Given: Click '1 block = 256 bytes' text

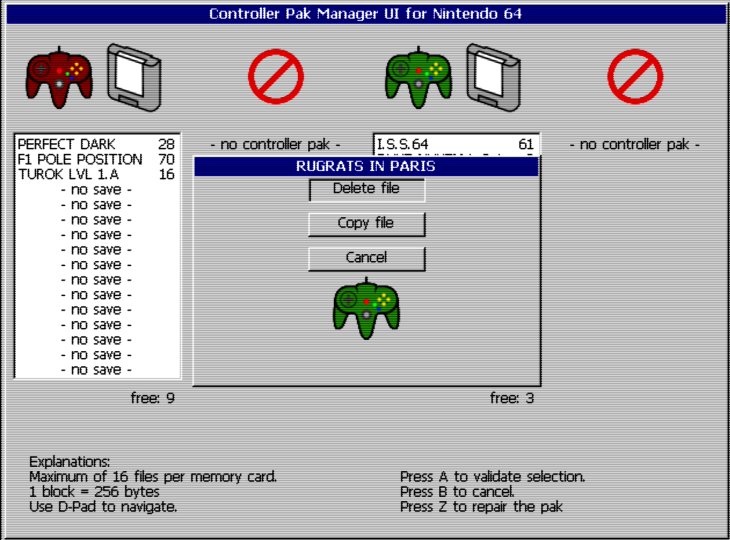Looking at the screenshot, I should click(x=94, y=492).
